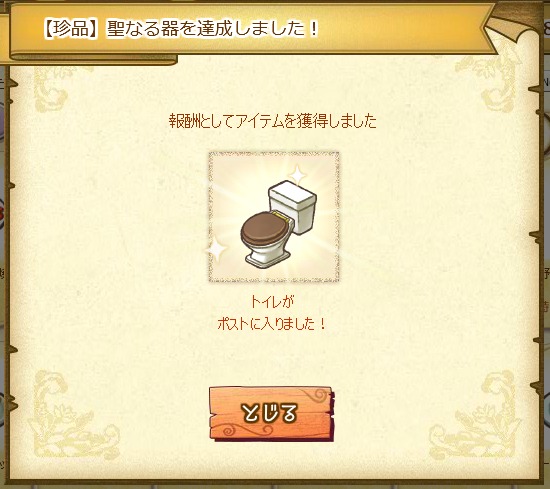Image resolution: width=550 pixels, height=489 pixels.
Task: Tap the sparkle above the toilet tank
Action: tap(298, 174)
